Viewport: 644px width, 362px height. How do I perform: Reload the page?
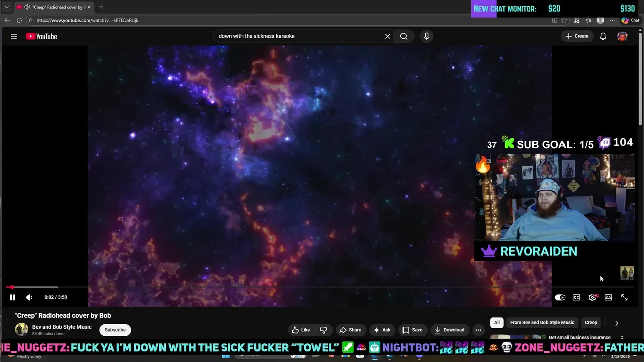tap(19, 20)
